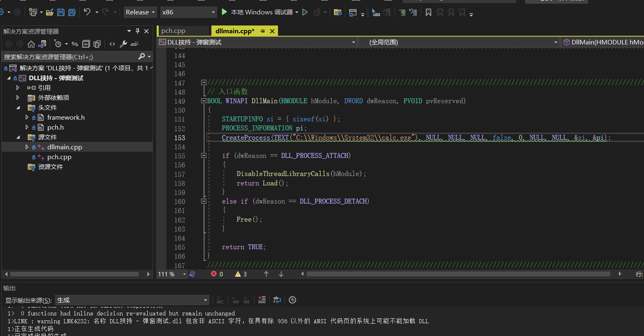
Task: Open the New Project dropdown arrow
Action: [x=42, y=12]
